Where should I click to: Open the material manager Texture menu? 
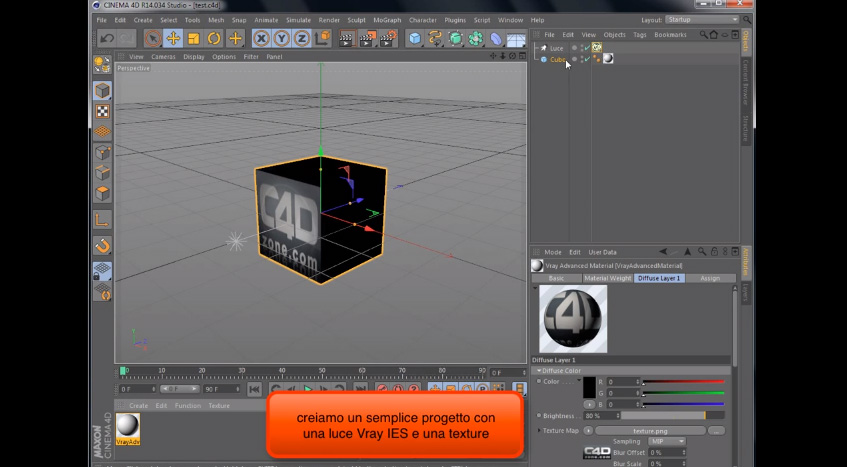(x=219, y=405)
